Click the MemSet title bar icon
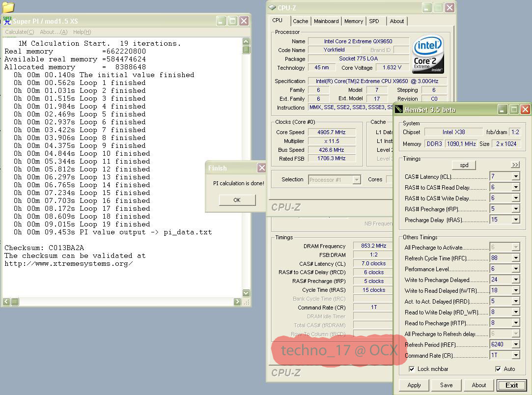Image resolution: width=532 pixels, height=395 pixels. [x=399, y=110]
